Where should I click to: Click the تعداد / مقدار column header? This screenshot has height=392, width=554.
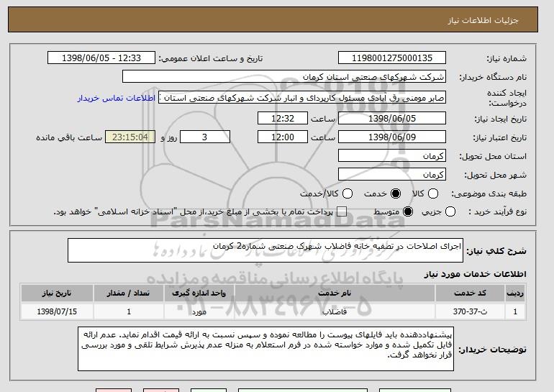pyautogui.click(x=129, y=293)
